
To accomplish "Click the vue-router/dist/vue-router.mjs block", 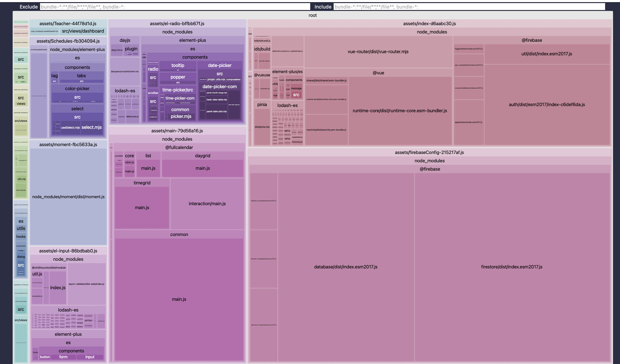I will click(378, 52).
